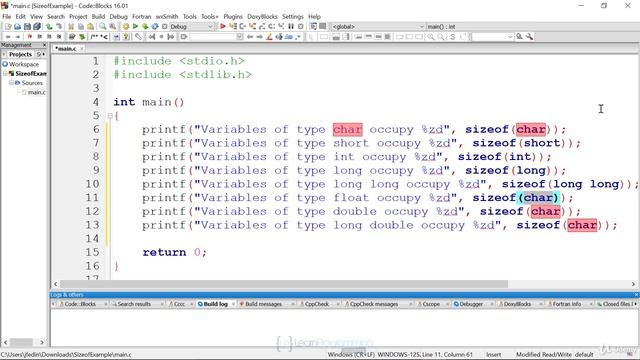Click the debugger Break pause icon
This screenshot has width=640, height=360.
291,27
